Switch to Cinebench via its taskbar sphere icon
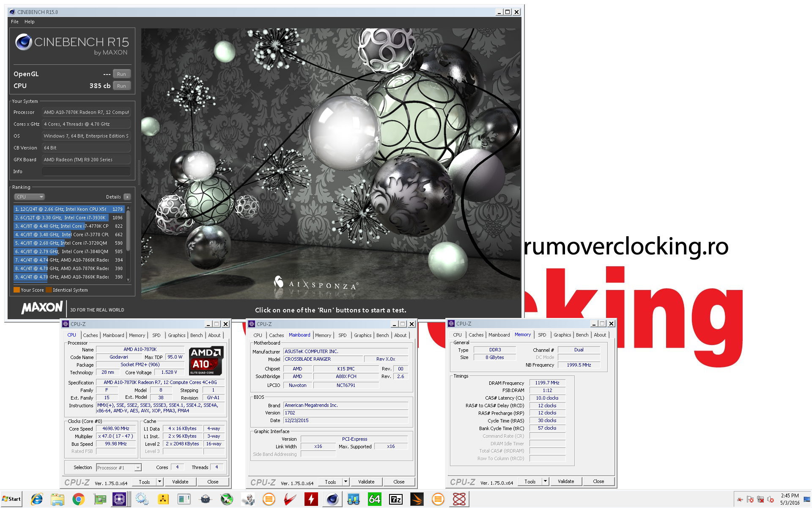This screenshot has width=812, height=508. 332,500
